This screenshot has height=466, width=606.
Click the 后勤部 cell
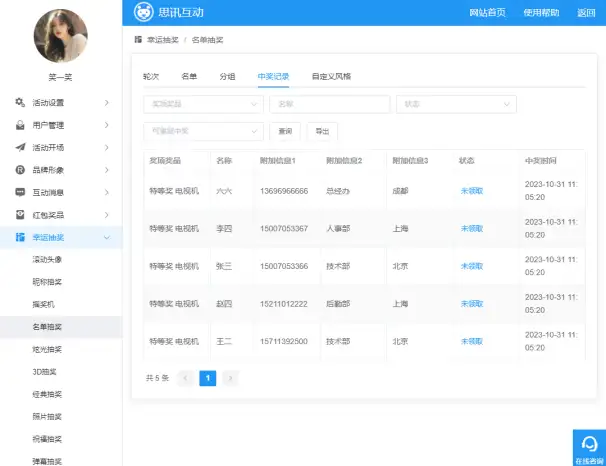[338, 304]
